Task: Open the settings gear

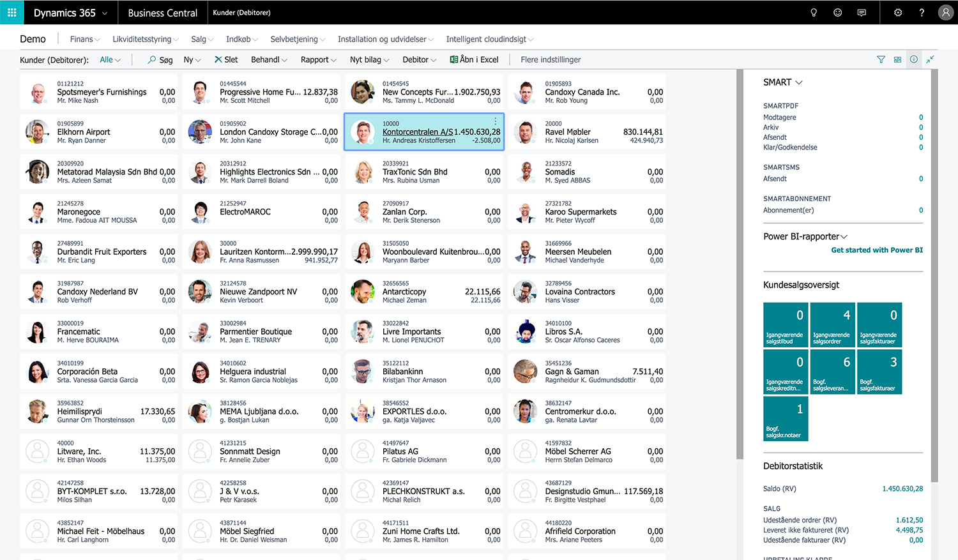Action: click(x=898, y=12)
